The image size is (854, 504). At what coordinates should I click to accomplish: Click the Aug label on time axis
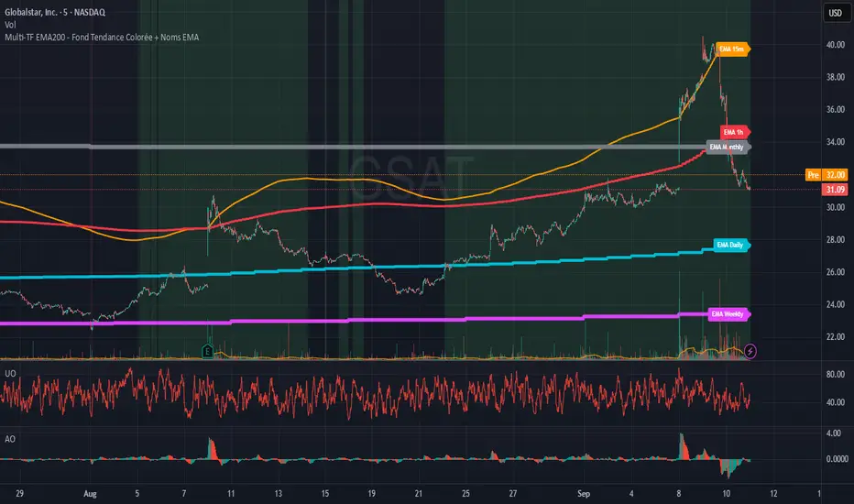(90, 494)
